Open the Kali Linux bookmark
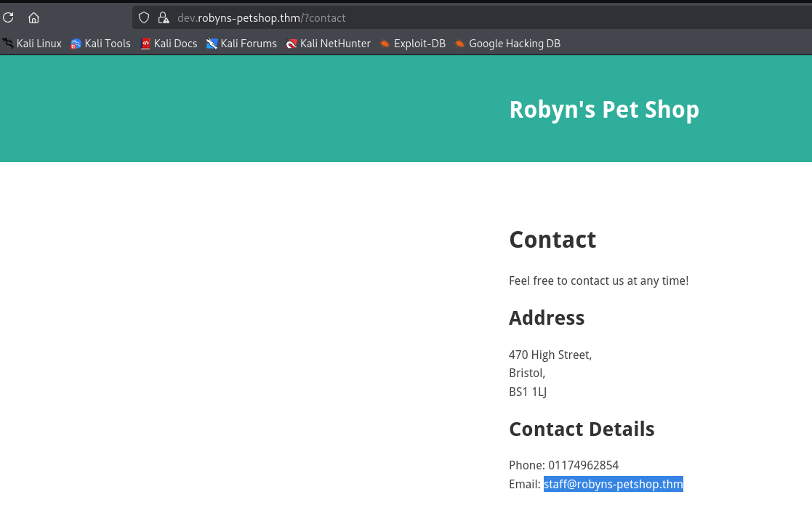The width and height of the screenshot is (812, 505). click(32, 44)
